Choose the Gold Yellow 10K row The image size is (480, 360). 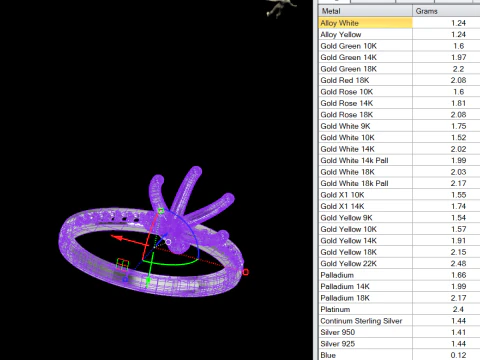click(399, 229)
